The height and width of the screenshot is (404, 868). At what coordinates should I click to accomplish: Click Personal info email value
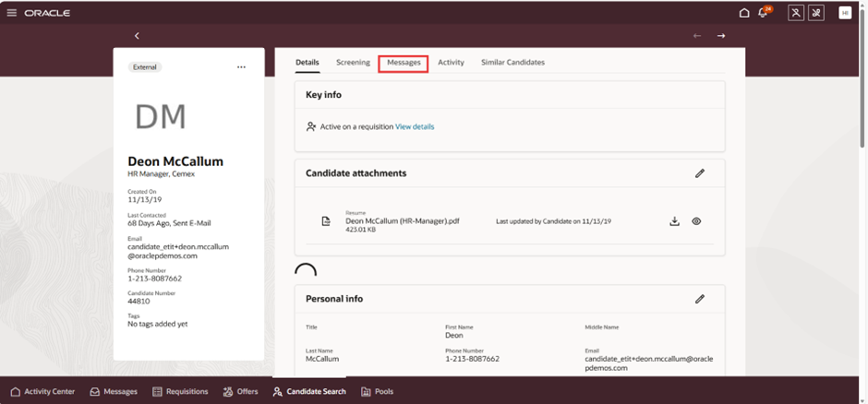[649, 363]
